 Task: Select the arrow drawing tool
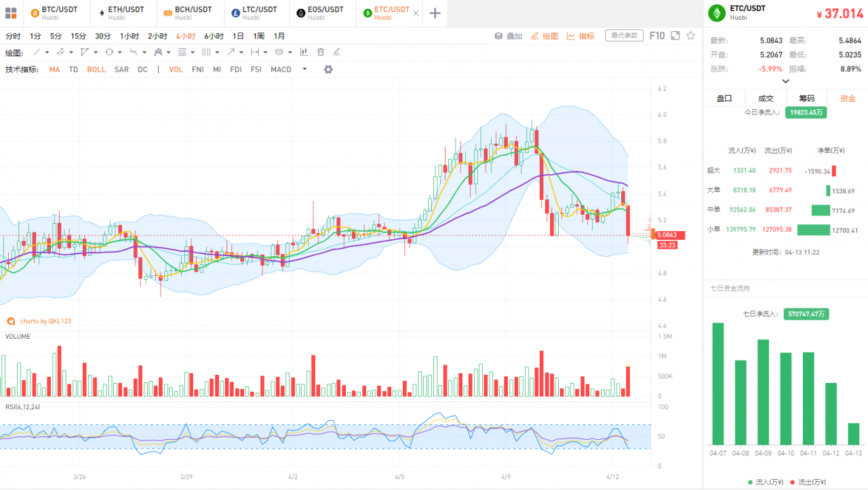(231, 52)
